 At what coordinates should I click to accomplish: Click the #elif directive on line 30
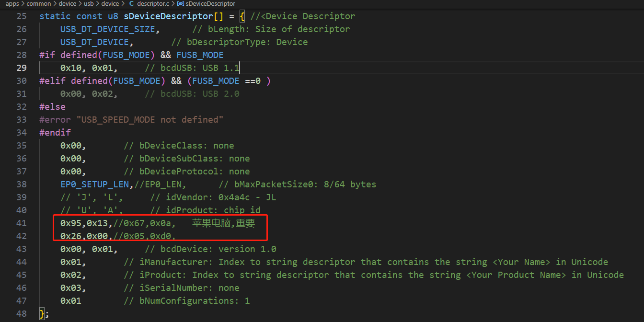point(52,81)
